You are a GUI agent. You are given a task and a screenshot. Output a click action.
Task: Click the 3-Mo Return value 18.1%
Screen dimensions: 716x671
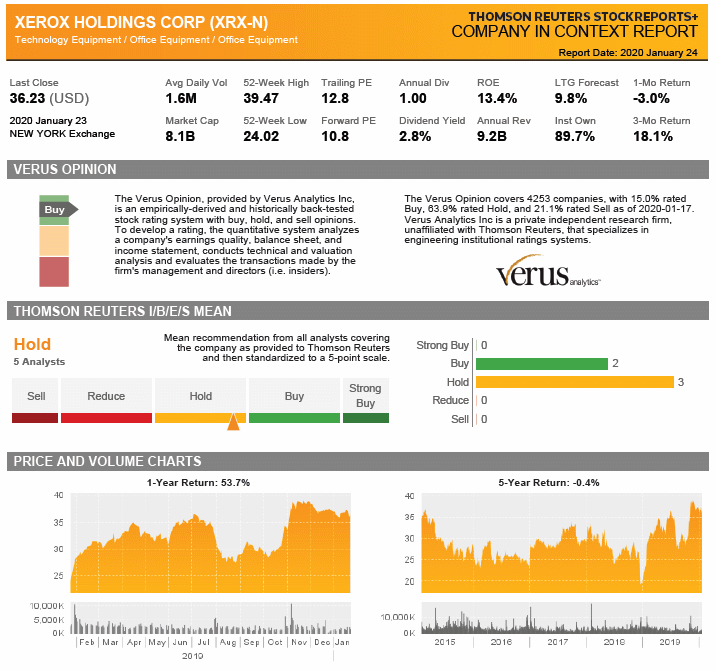tap(653, 136)
